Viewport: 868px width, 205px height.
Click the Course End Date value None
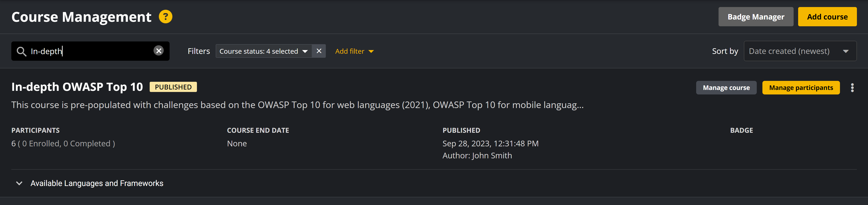pos(237,144)
